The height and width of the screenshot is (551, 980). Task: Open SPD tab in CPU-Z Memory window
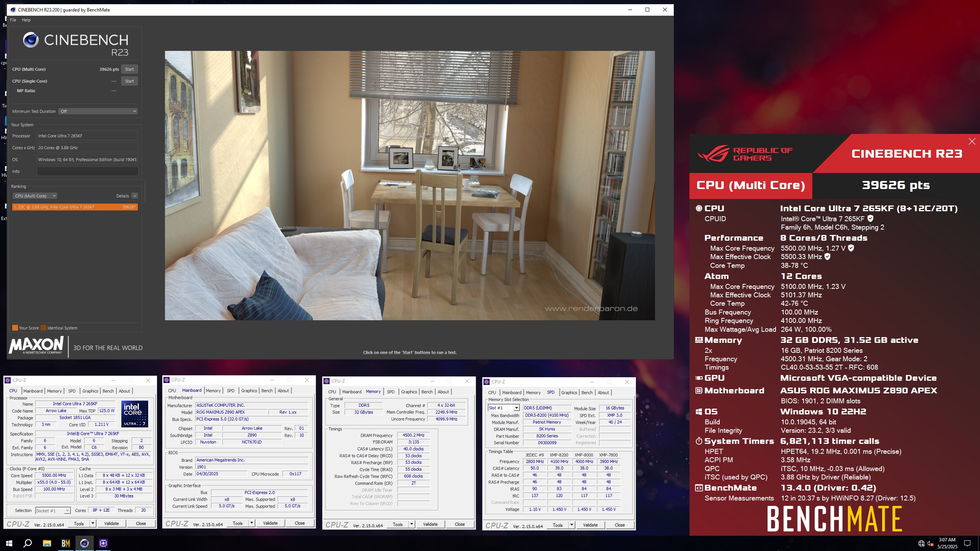point(390,392)
